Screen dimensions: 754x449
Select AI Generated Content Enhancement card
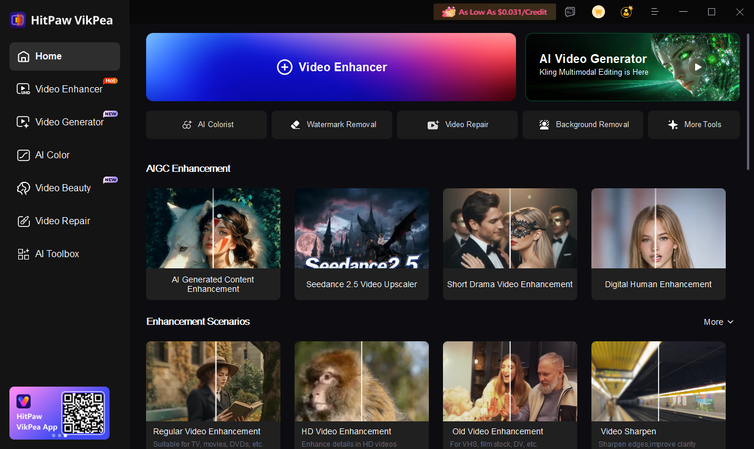point(213,244)
